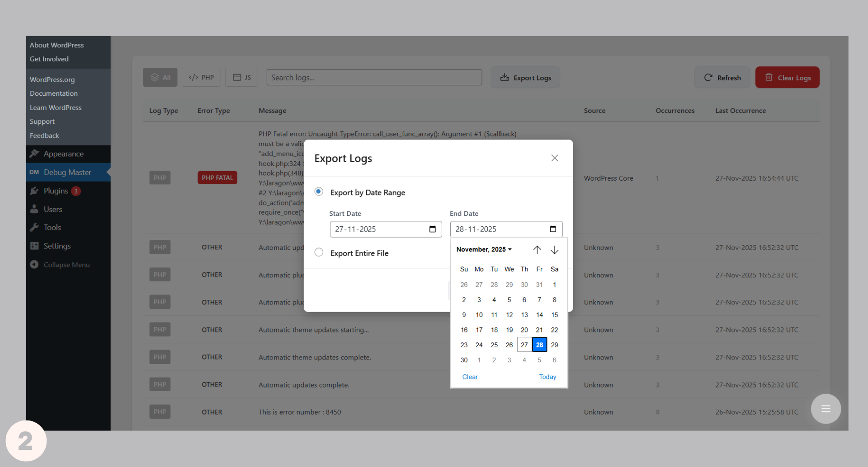
Task: Open End Date calendar picker icon
Action: [x=553, y=229]
